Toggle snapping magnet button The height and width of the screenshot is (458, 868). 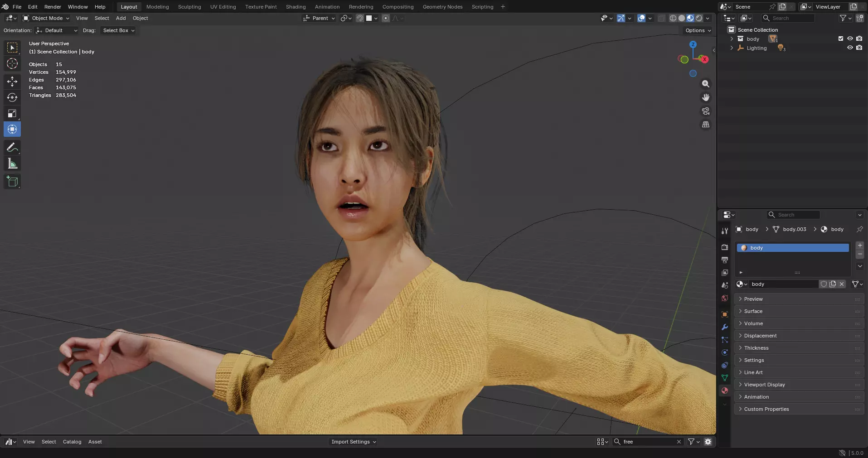[x=360, y=18]
